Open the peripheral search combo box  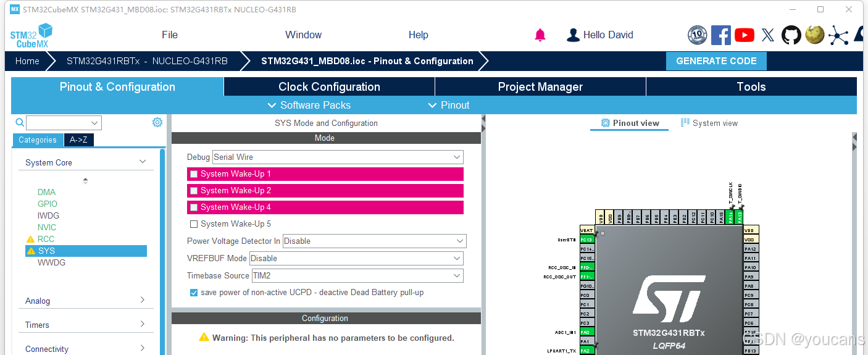[x=64, y=123]
